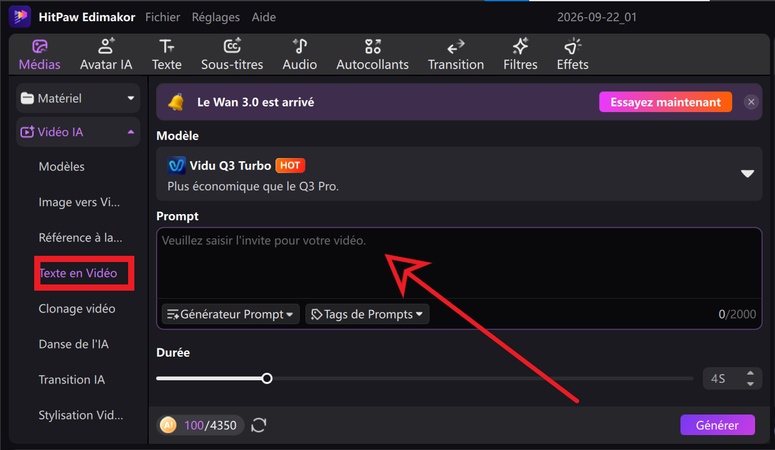Refresh the credits balance
This screenshot has width=775, height=450.
[259, 425]
